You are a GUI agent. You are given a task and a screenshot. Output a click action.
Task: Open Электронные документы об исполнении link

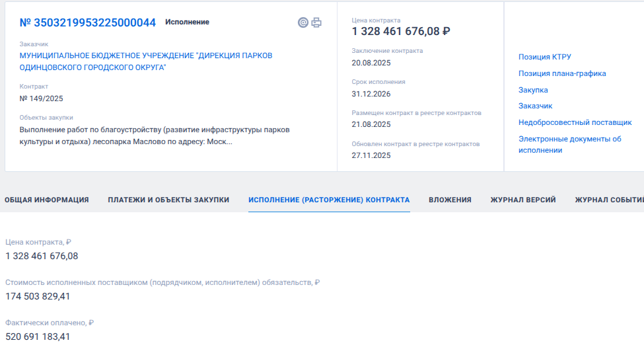coord(569,144)
